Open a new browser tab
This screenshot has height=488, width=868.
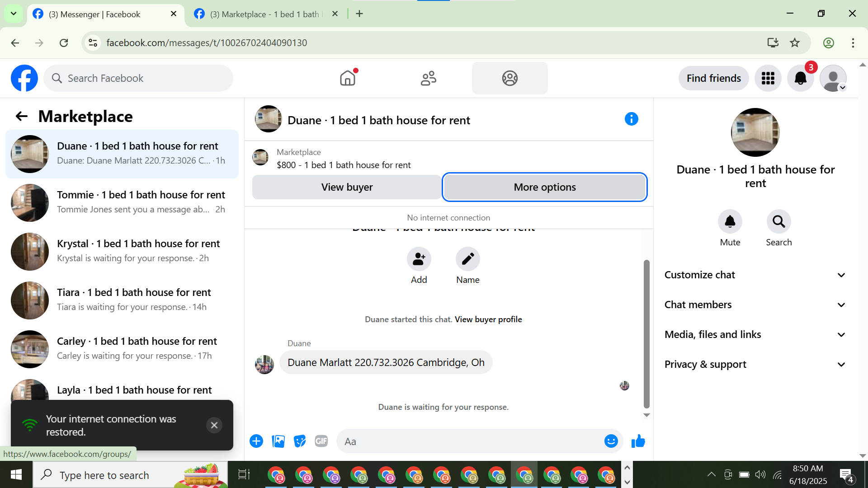click(359, 14)
